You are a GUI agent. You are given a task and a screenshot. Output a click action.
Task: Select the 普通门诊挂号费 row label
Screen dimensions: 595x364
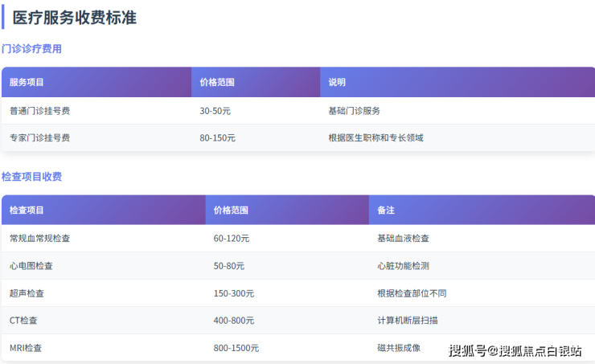tap(39, 111)
